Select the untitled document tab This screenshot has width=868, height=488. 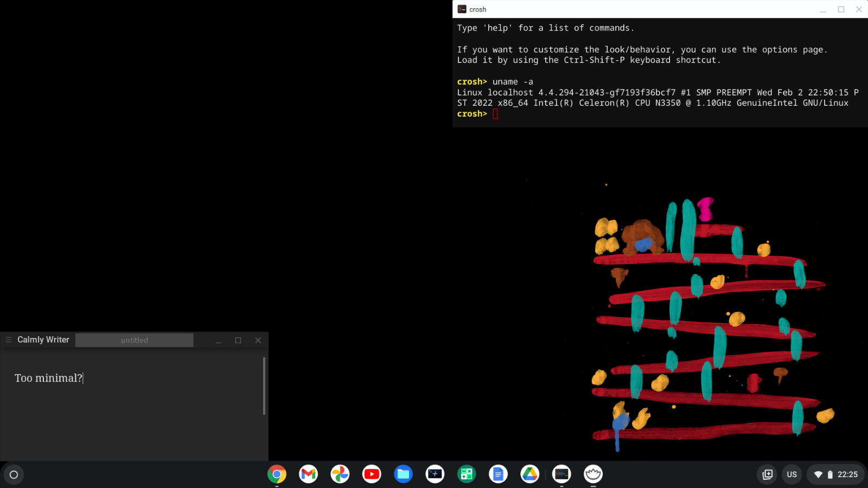(x=135, y=340)
